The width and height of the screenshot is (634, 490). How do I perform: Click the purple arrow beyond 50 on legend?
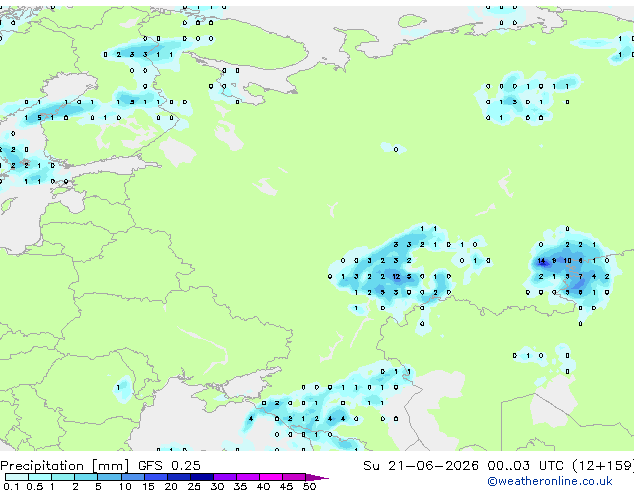pos(317,477)
